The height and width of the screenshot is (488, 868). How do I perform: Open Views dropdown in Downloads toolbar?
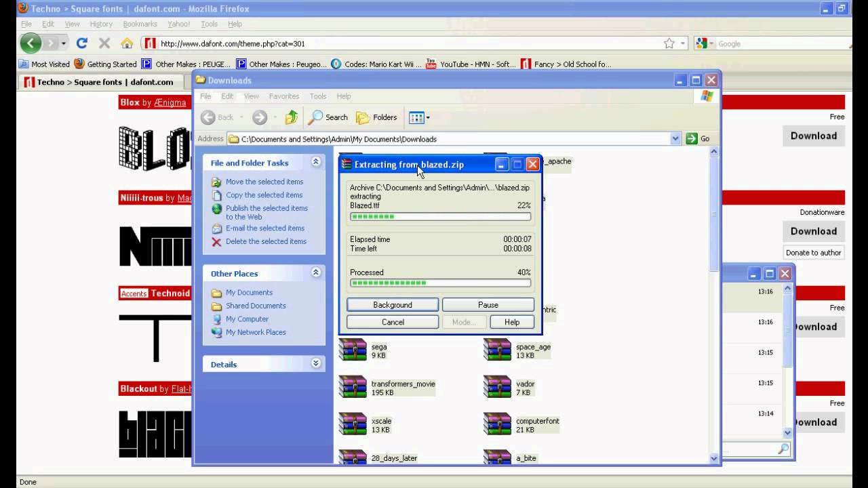pyautogui.click(x=419, y=117)
